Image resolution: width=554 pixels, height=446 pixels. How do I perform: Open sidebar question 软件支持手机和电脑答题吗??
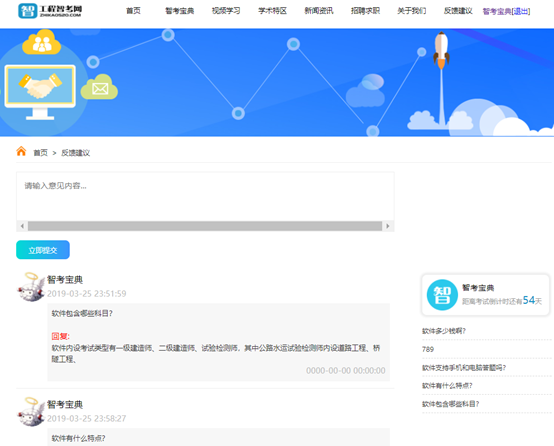tap(464, 368)
